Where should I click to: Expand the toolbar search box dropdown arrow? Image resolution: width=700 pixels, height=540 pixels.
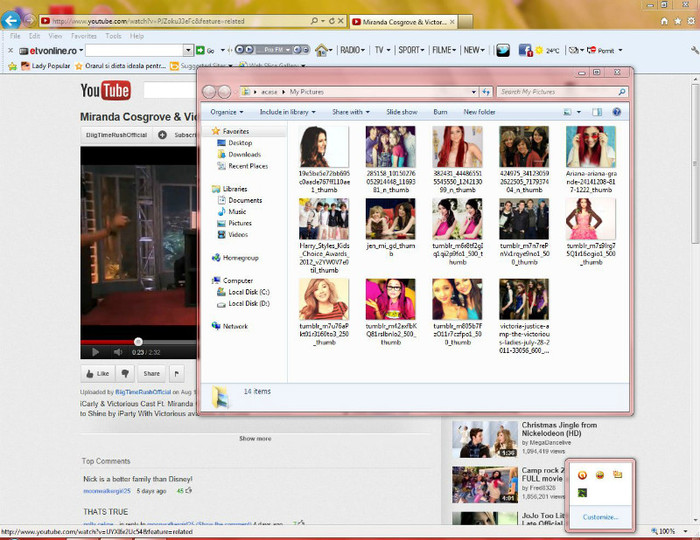click(x=188, y=50)
